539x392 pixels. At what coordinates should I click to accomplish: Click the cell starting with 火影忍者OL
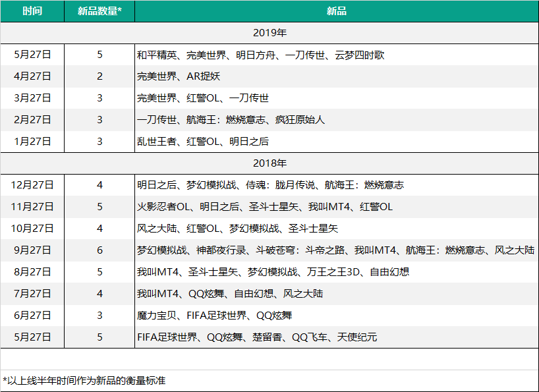point(337,206)
